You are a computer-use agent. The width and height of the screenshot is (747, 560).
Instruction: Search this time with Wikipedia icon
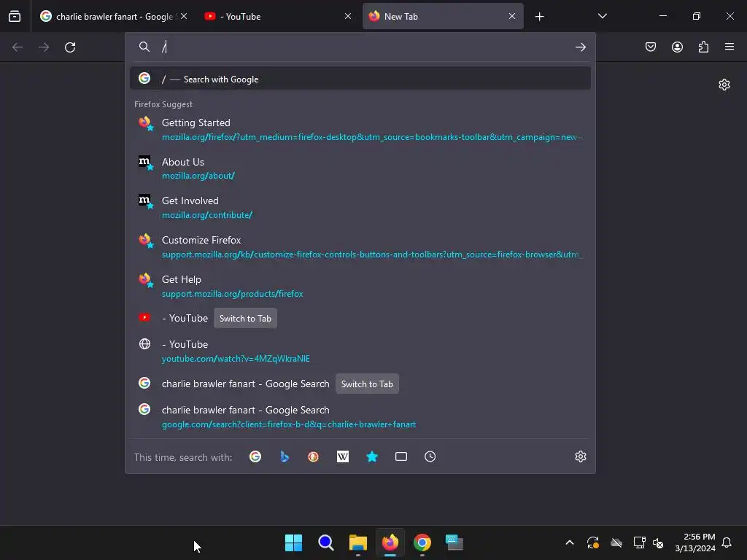343,456
